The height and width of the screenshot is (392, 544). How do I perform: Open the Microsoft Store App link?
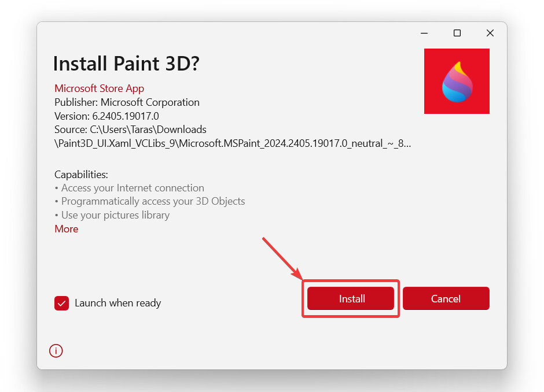click(x=99, y=88)
